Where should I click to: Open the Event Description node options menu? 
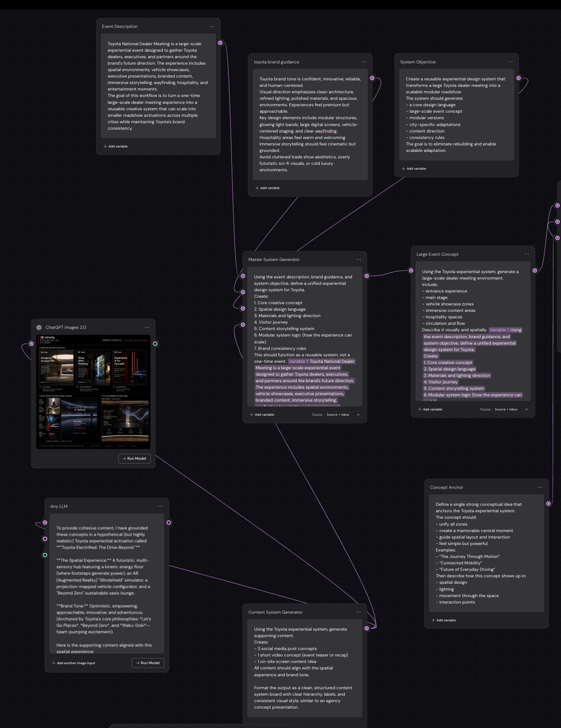212,27
